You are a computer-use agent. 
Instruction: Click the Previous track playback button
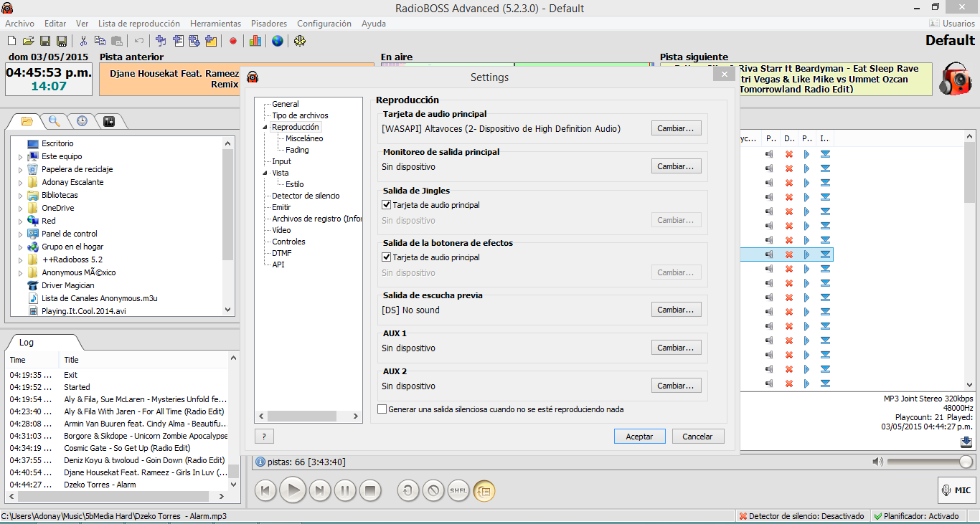pos(265,491)
